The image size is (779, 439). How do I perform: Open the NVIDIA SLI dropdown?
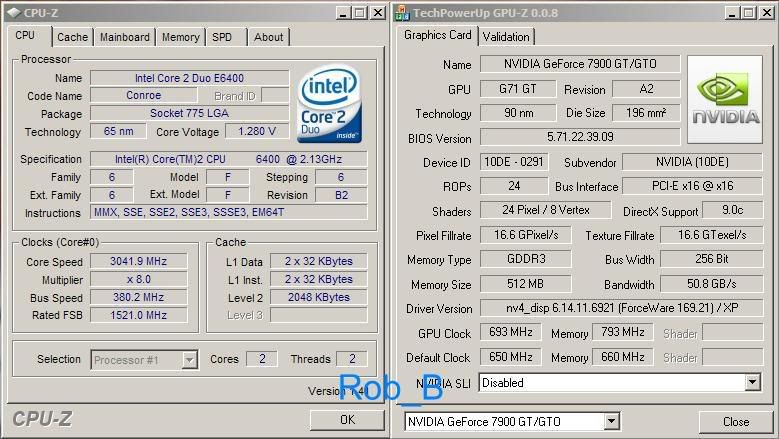752,383
